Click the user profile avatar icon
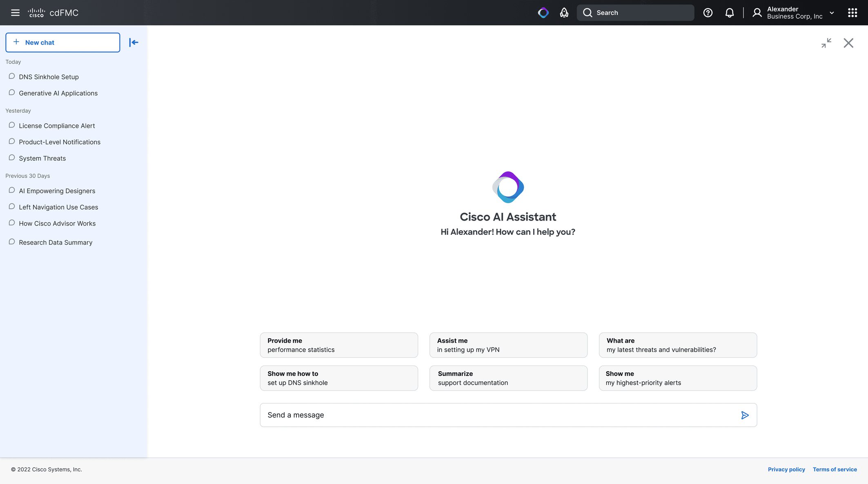 (x=757, y=13)
